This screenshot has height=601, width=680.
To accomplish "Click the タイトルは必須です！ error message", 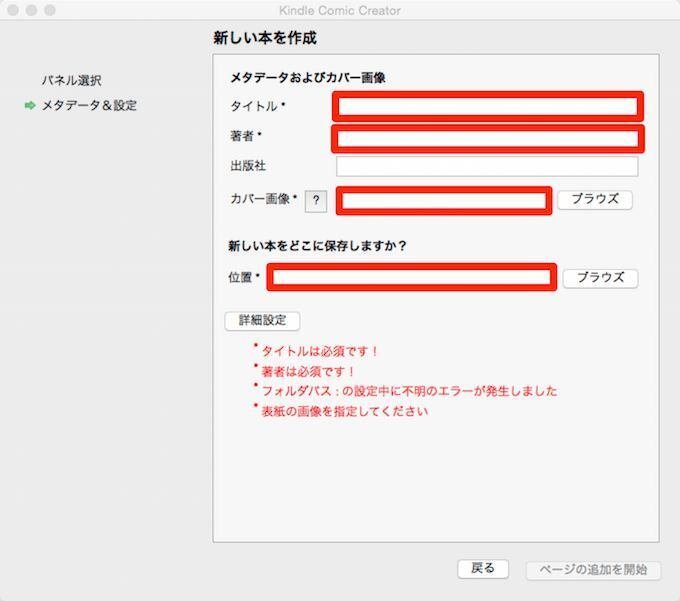I will [320, 351].
